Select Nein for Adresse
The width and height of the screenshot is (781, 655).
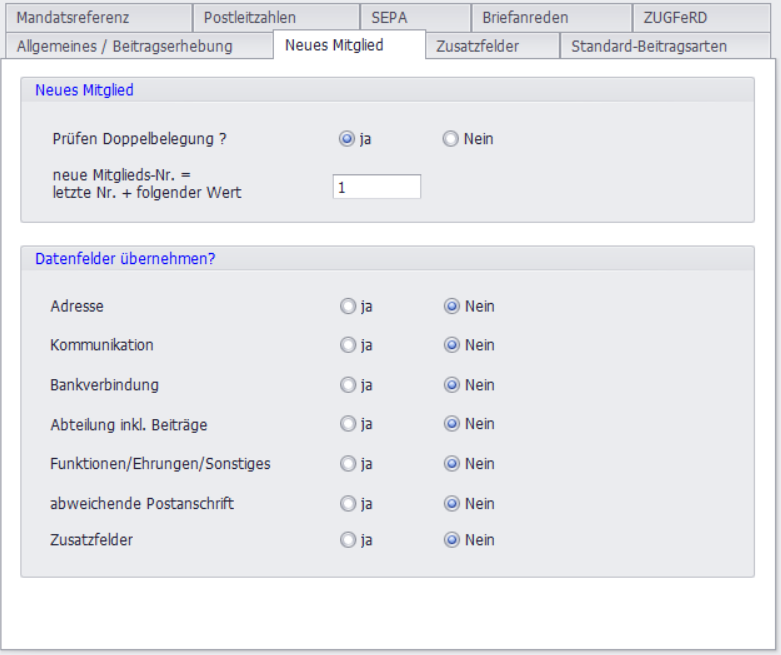(451, 306)
